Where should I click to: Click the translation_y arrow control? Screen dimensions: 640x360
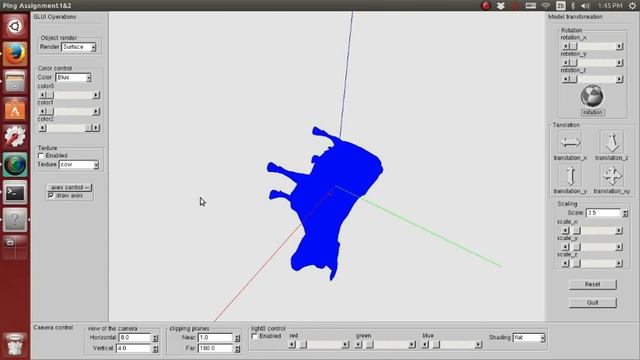[571, 176]
